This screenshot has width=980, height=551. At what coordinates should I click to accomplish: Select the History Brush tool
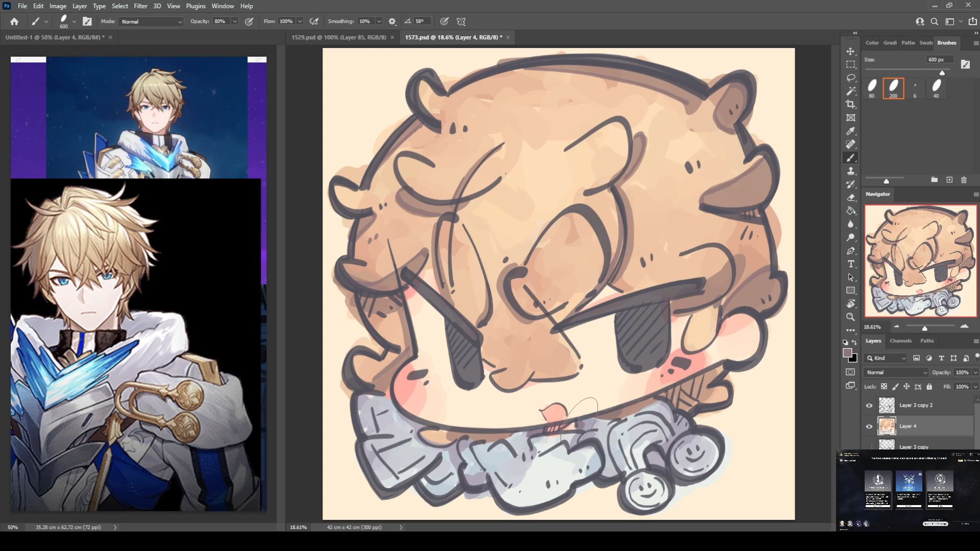pyautogui.click(x=850, y=184)
